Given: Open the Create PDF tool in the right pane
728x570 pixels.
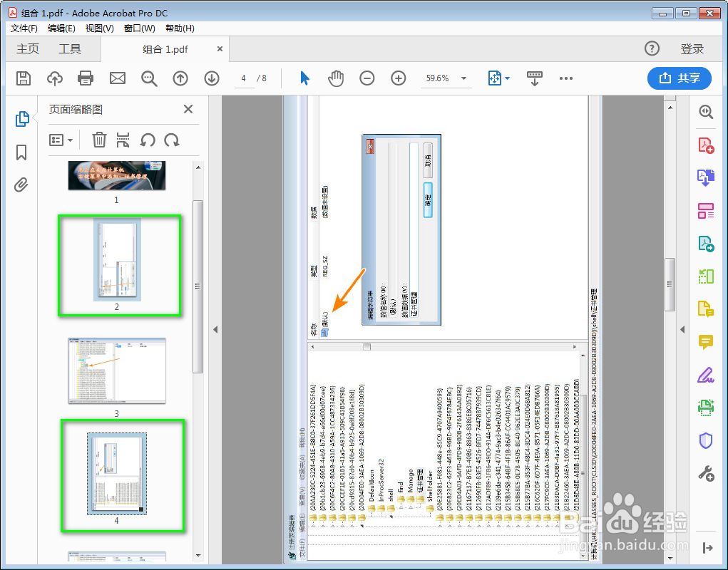Looking at the screenshot, I should click(706, 145).
